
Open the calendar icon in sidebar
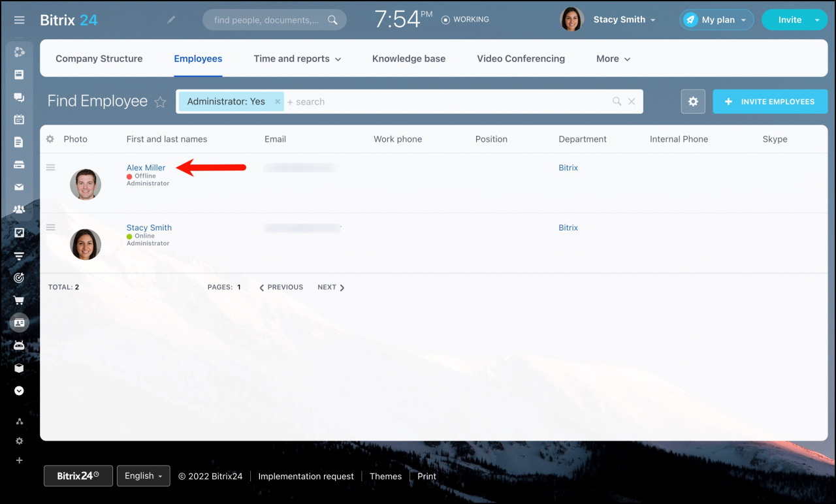point(19,119)
